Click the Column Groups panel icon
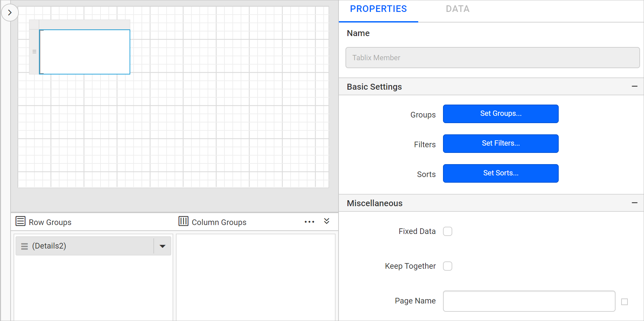The height and width of the screenshot is (321, 644). pos(183,221)
